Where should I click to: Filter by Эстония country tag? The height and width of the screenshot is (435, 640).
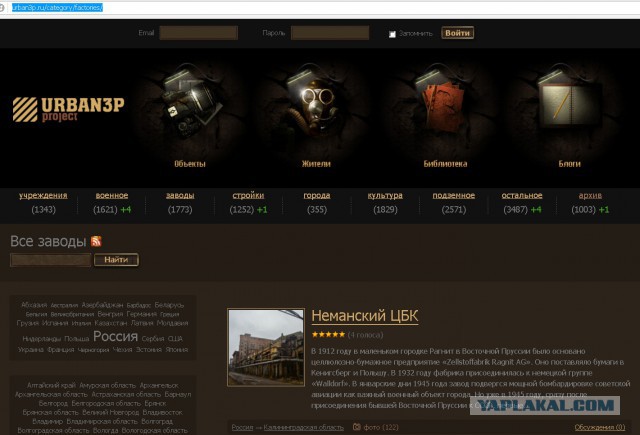tap(149, 349)
